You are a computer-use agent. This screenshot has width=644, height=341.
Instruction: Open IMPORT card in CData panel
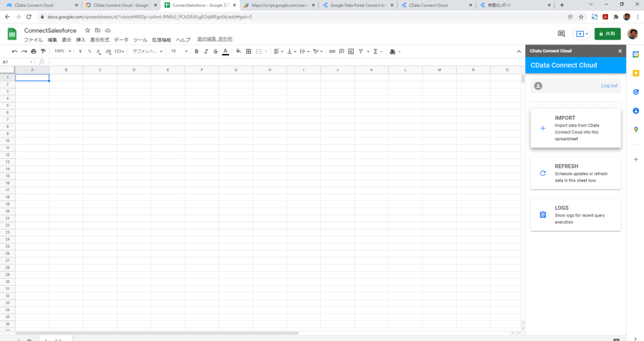coord(575,128)
